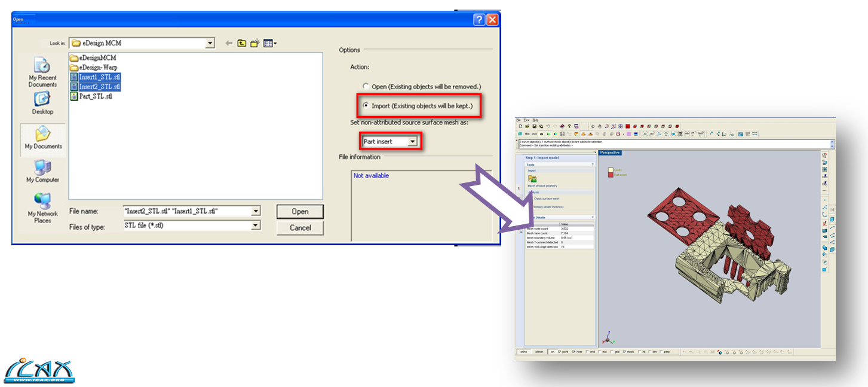Image resolution: width=868 pixels, height=387 pixels.
Task: Click the Undo toolbar icon
Action: tap(548, 126)
